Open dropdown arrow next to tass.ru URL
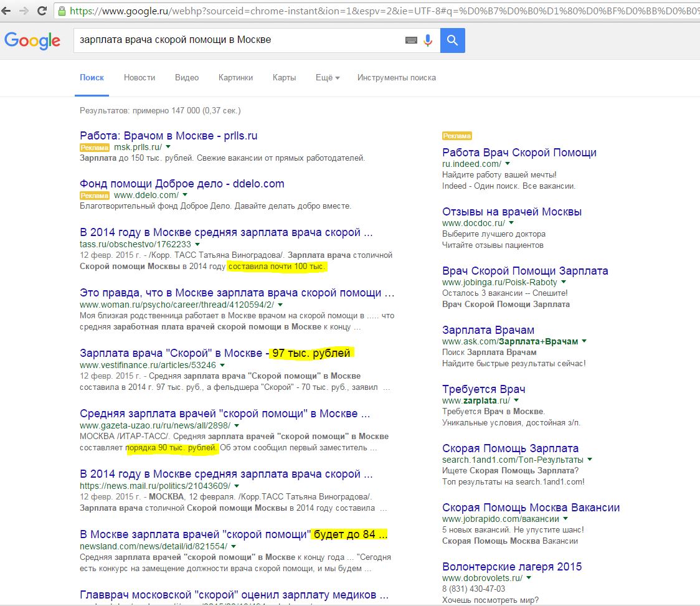This screenshot has height=606, width=700. click(197, 244)
